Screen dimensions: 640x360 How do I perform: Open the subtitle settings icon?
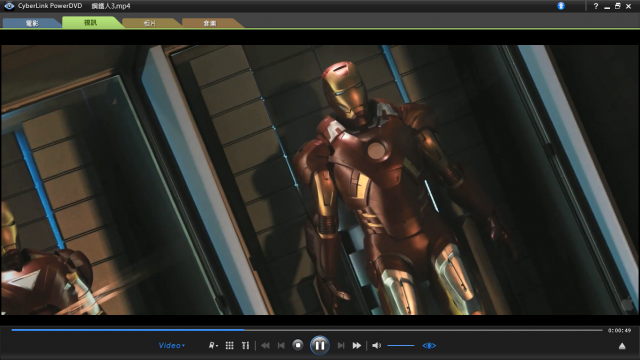click(x=245, y=346)
